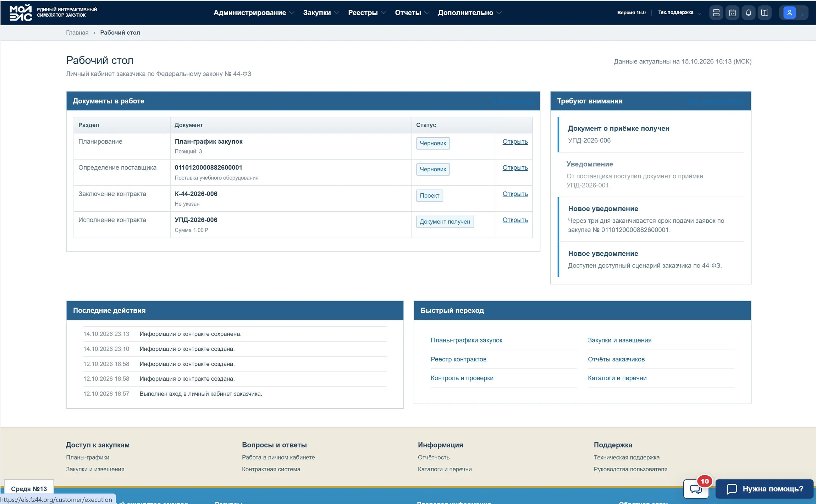Expand the Дополнительно menu
Screen dimensions: 816x504
point(469,12)
